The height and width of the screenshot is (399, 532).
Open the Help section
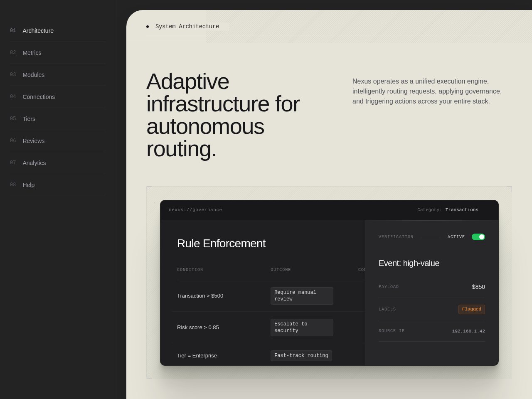[x=28, y=185]
